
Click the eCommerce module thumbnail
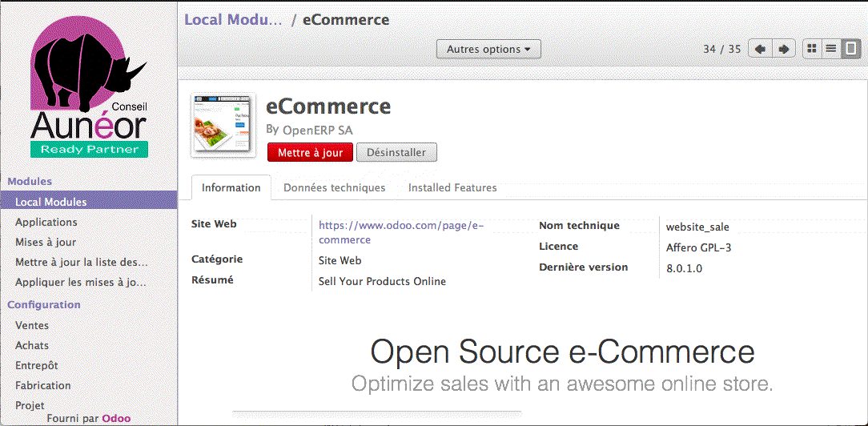pyautogui.click(x=223, y=126)
